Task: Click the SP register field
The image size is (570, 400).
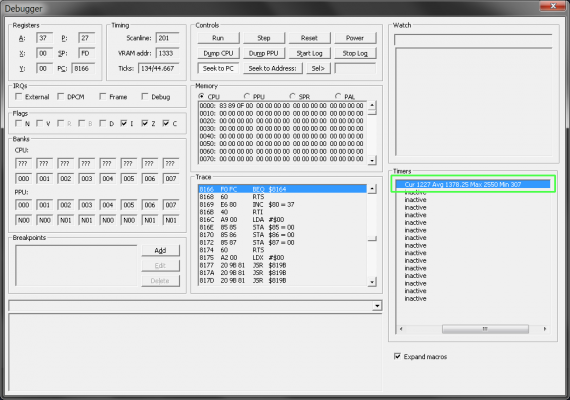Action: [87, 53]
